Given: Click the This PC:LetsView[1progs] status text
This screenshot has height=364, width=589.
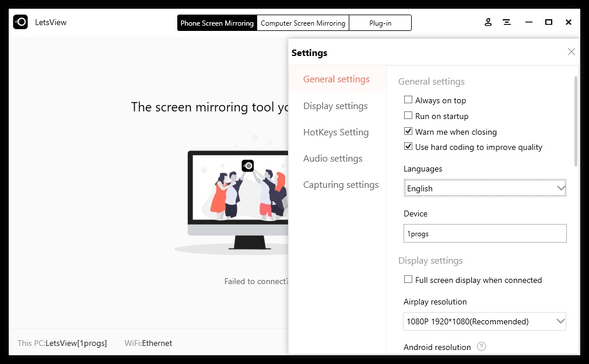Looking at the screenshot, I should (x=62, y=343).
